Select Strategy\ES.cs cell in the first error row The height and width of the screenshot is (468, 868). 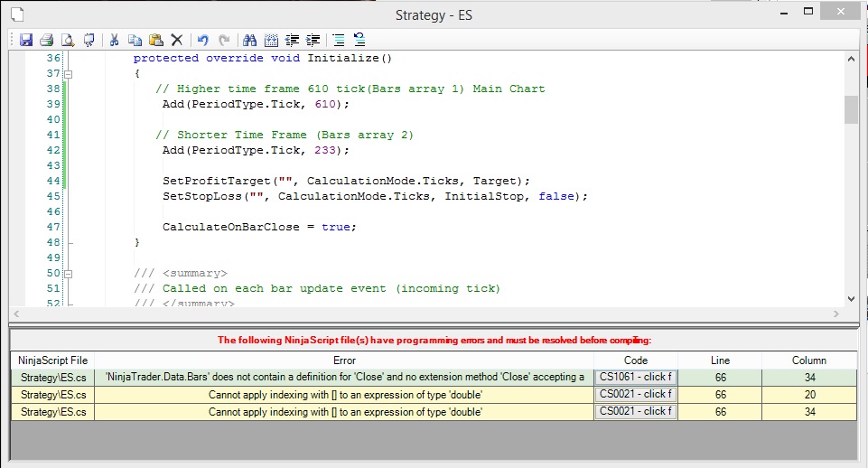tap(53, 378)
